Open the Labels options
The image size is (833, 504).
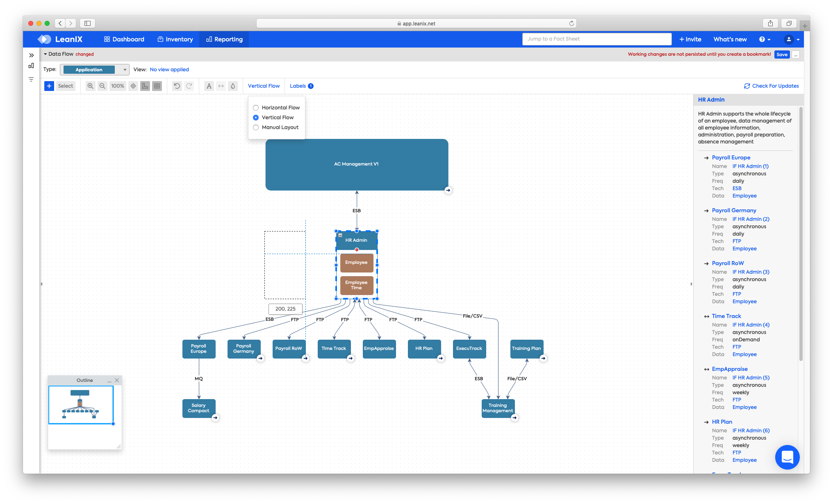(301, 86)
